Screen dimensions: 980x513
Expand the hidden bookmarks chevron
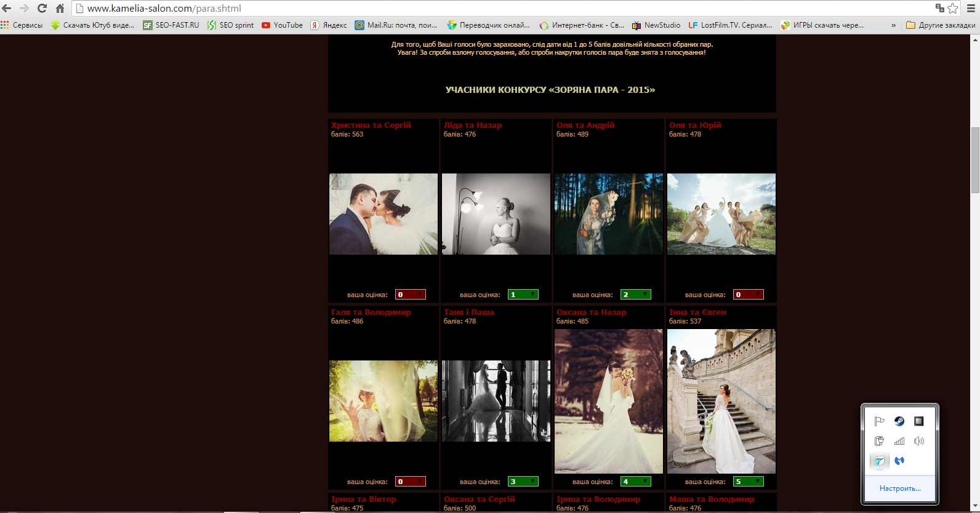coord(893,25)
